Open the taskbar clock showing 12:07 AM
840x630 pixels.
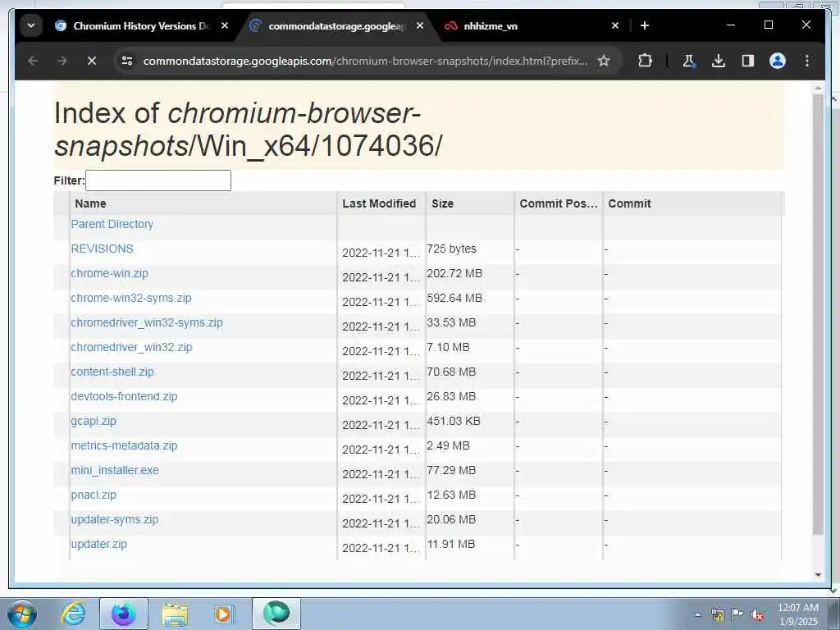click(x=798, y=614)
